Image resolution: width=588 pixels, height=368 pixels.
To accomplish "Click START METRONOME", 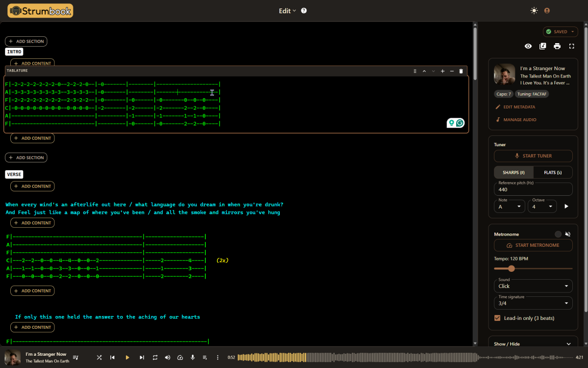I will click(x=533, y=245).
